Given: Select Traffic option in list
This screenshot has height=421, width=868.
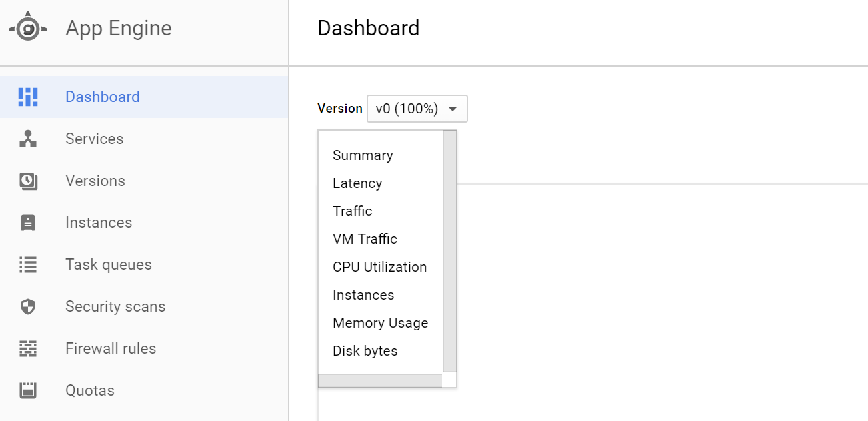Looking at the screenshot, I should click(352, 211).
